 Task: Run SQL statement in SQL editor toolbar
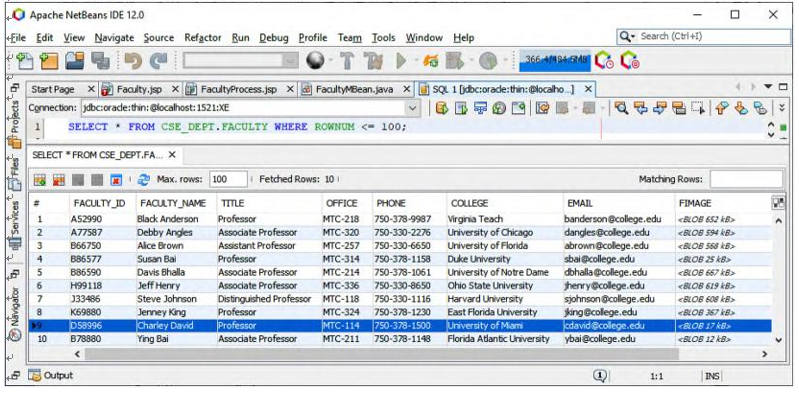click(442, 108)
